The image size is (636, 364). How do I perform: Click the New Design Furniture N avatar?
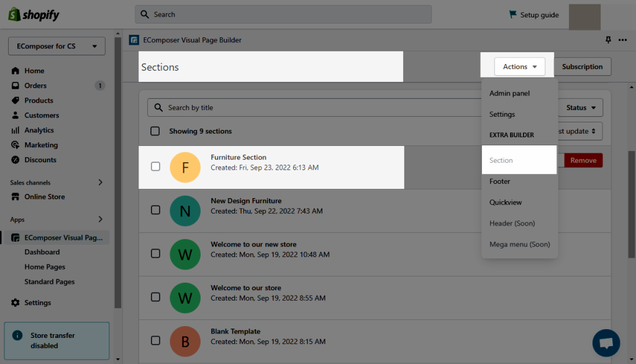[x=185, y=211]
